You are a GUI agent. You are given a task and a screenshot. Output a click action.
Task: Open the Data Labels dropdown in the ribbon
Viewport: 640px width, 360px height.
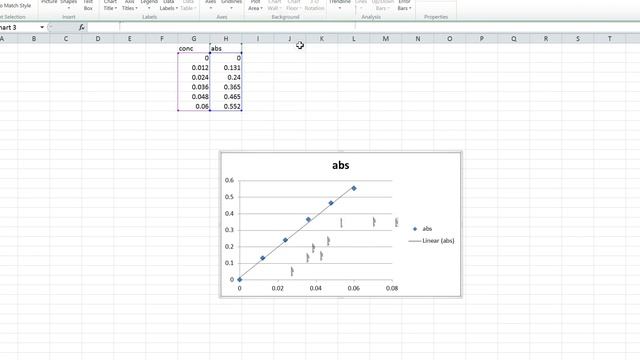click(169, 6)
